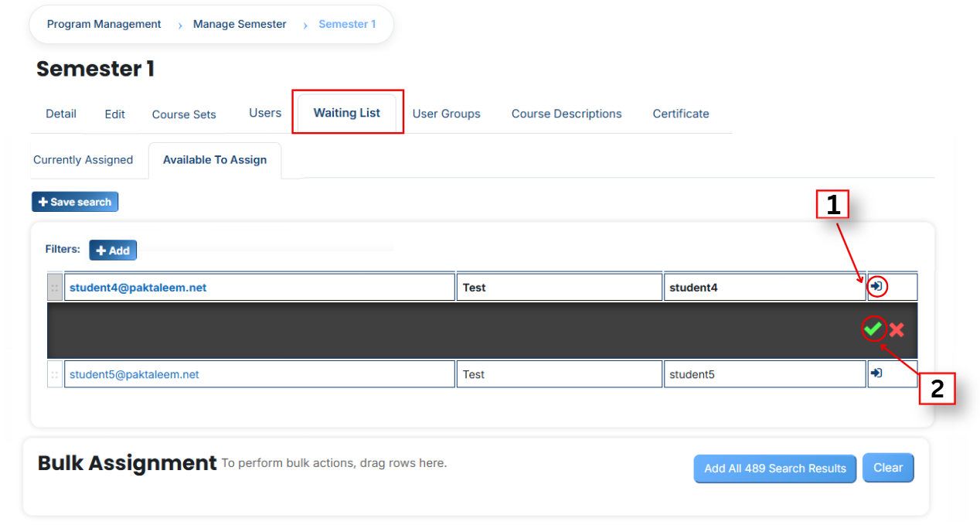Image resolution: width=980 pixels, height=525 pixels.
Task: Confirm assignment with the green checkmark
Action: coord(873,329)
